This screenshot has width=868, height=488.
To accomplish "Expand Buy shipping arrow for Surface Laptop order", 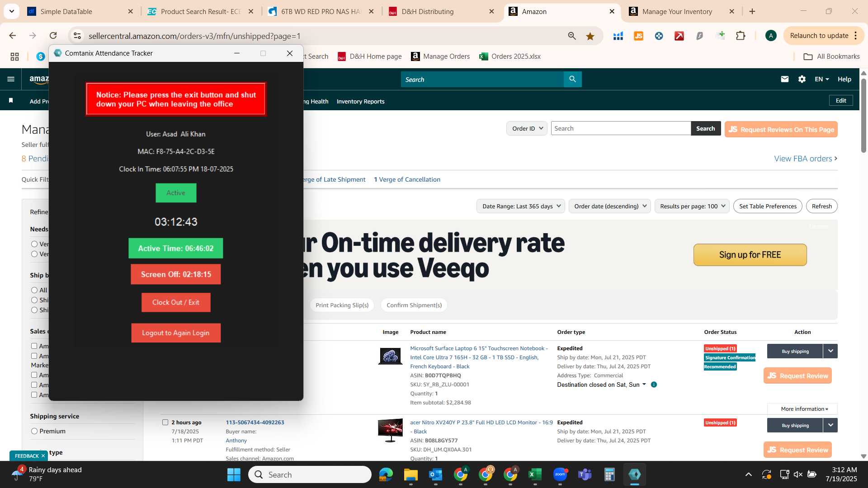I will coord(830,351).
